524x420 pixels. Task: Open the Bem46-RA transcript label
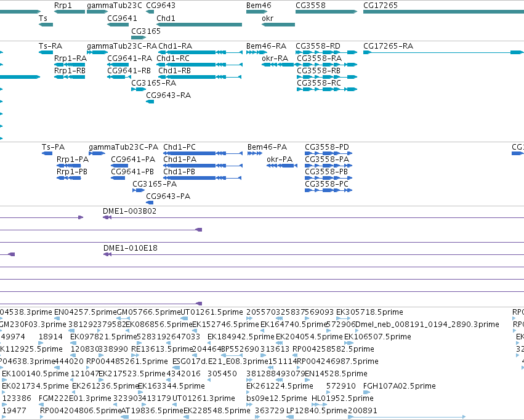(267, 46)
